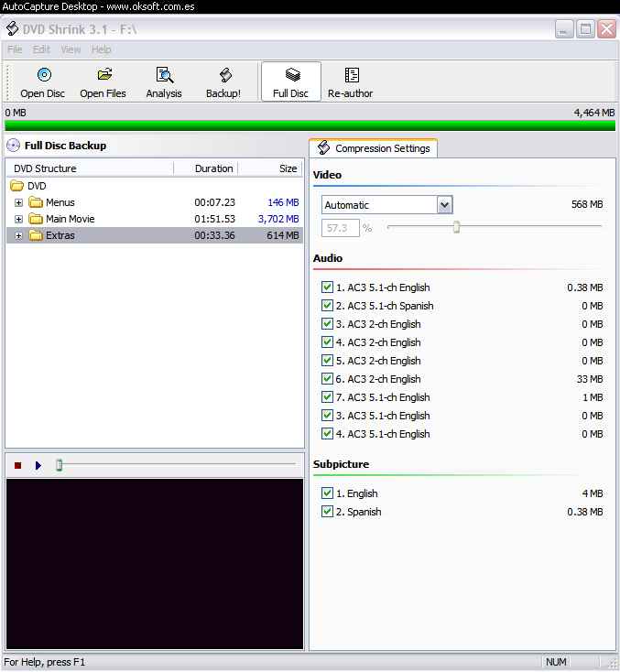Screen dimensions: 620x672
Task: Uncheck subpicture 1. English
Action: [x=327, y=493]
